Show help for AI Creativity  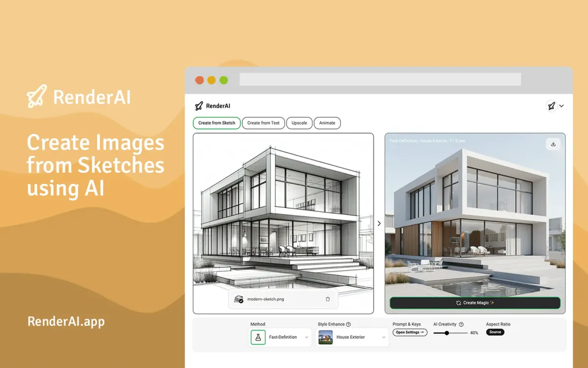461,324
